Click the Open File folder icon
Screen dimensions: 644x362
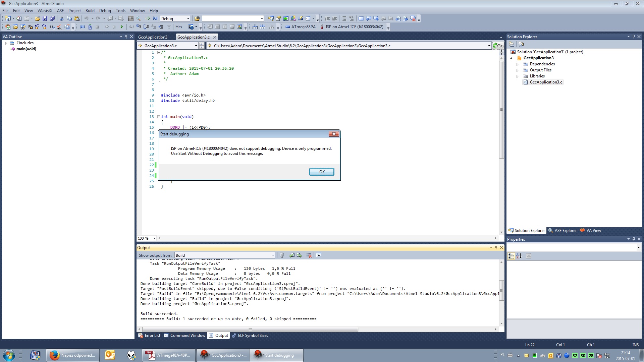38,19
